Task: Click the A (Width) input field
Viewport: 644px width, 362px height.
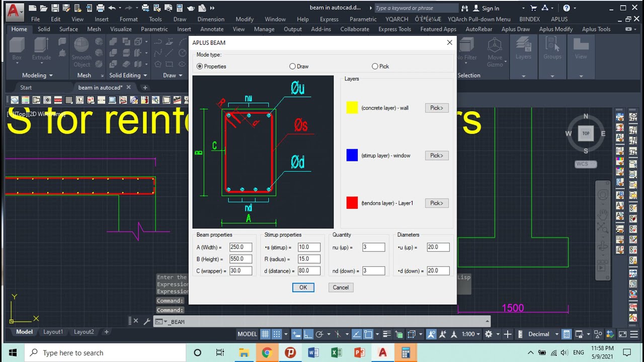Action: pyautogui.click(x=240, y=247)
